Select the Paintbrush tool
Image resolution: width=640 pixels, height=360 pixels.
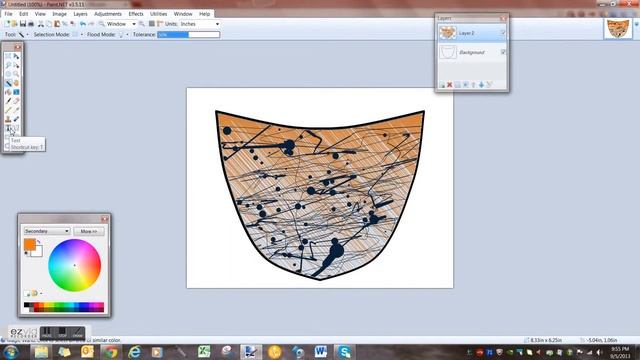pos(8,101)
